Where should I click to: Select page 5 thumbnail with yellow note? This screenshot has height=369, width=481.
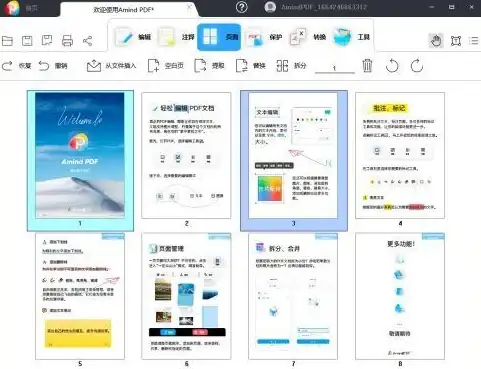point(80,296)
